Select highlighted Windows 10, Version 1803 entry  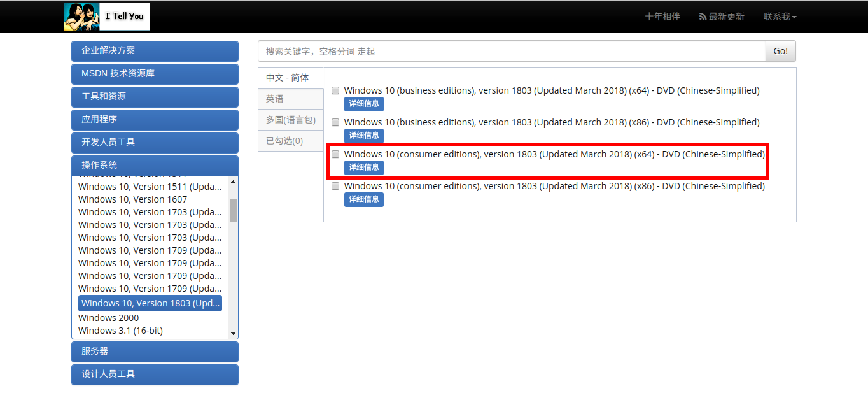click(150, 303)
